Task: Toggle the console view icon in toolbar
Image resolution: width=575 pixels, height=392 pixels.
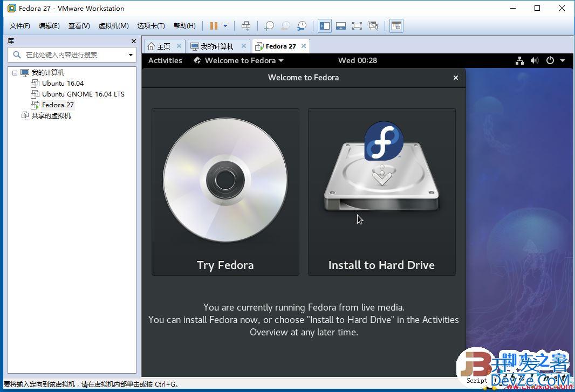Action: point(396,26)
